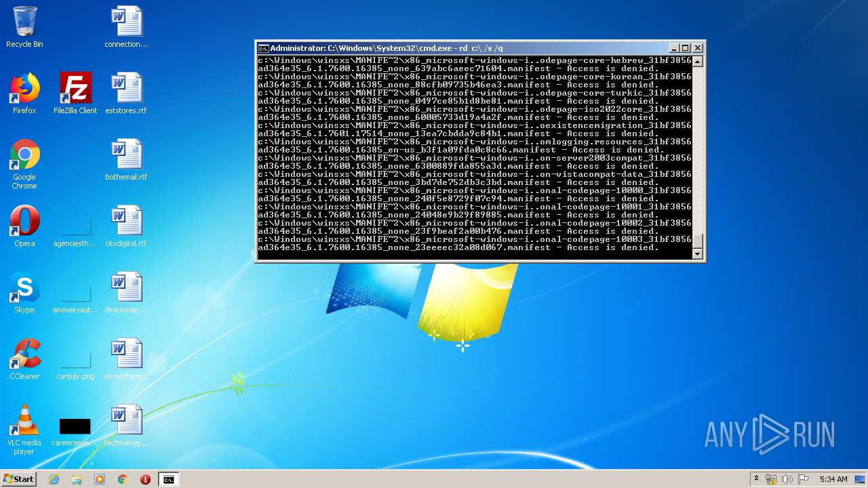Select the cmd.exe taskbar button
Image resolution: width=868 pixels, height=488 pixels.
pyautogui.click(x=169, y=479)
